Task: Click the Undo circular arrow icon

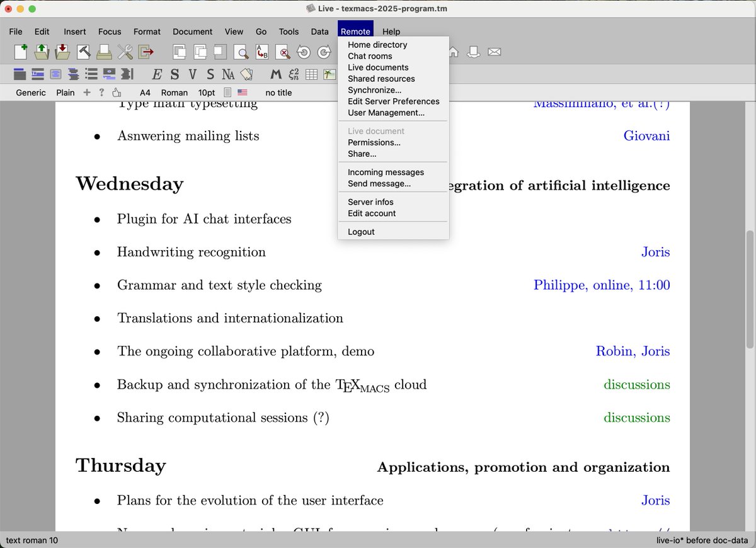Action: (x=304, y=52)
